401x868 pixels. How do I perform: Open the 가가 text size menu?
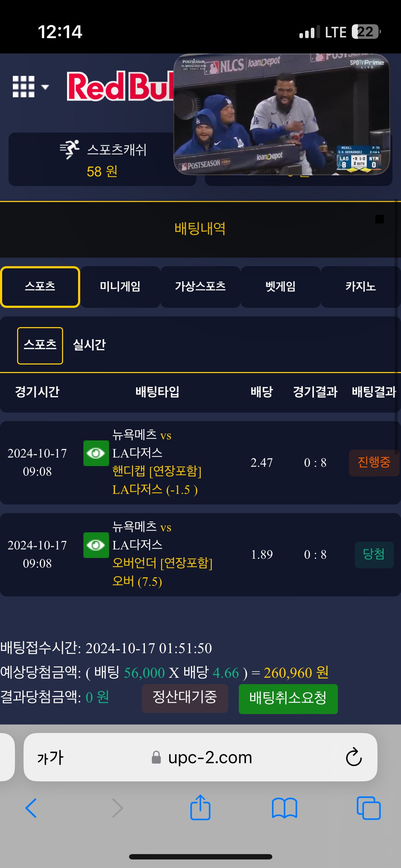coord(50,757)
